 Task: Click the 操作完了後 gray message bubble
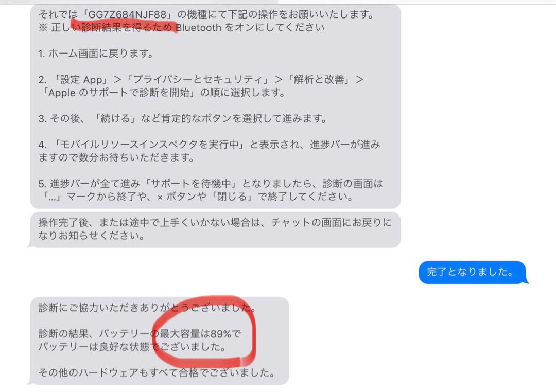coord(215,229)
